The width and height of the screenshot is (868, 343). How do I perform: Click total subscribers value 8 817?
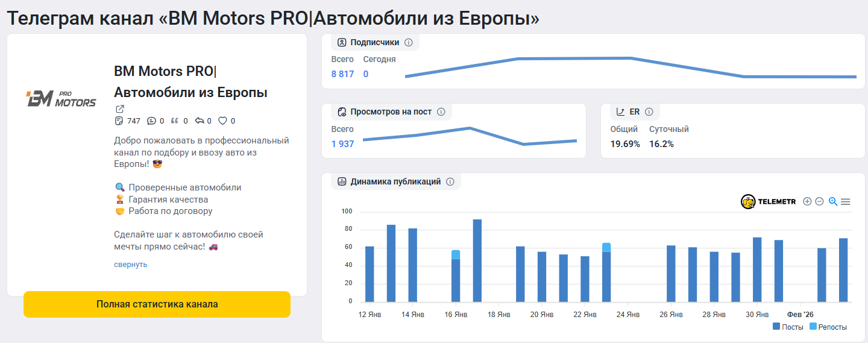[x=342, y=74]
